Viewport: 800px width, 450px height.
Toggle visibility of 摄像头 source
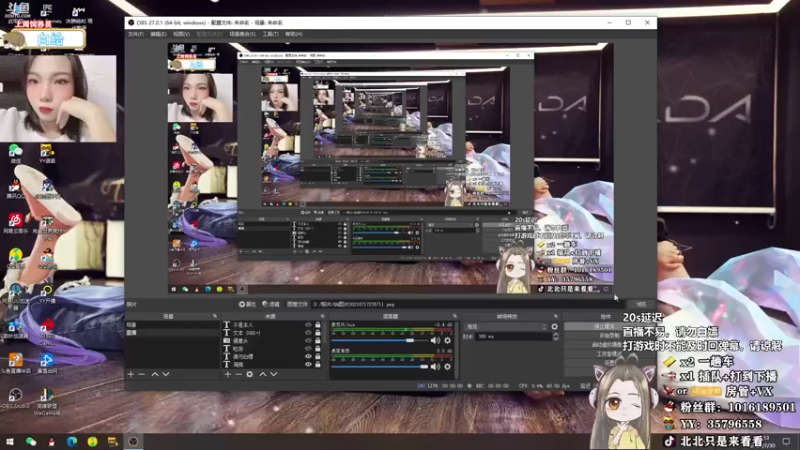(x=308, y=340)
